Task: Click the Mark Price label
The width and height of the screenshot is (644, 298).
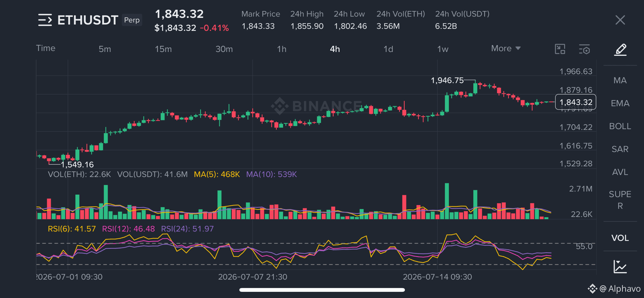Action: click(x=261, y=14)
